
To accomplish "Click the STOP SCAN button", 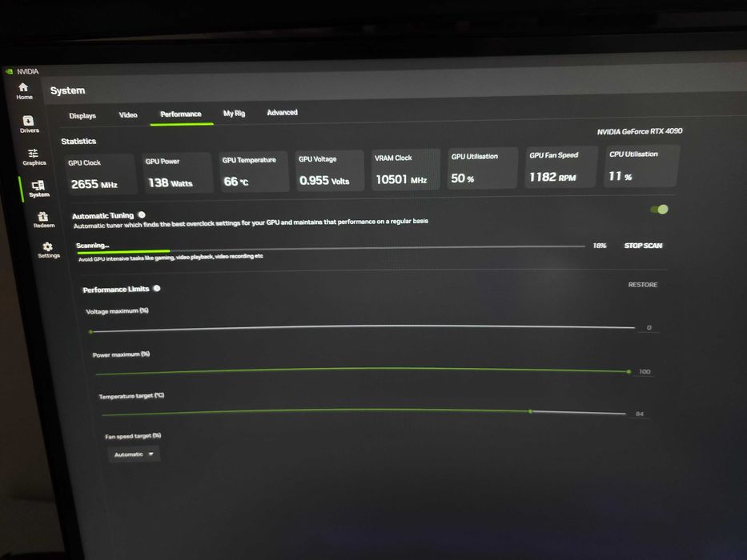I will [643, 246].
